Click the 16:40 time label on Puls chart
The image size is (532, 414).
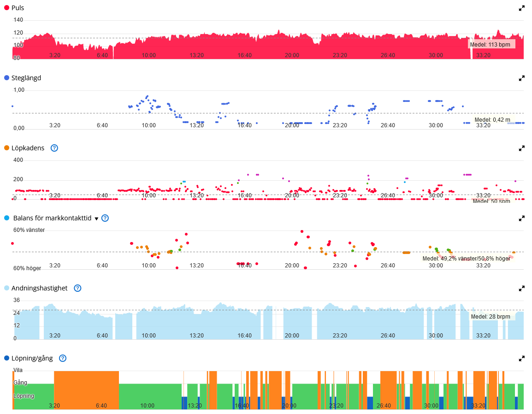pos(244,55)
